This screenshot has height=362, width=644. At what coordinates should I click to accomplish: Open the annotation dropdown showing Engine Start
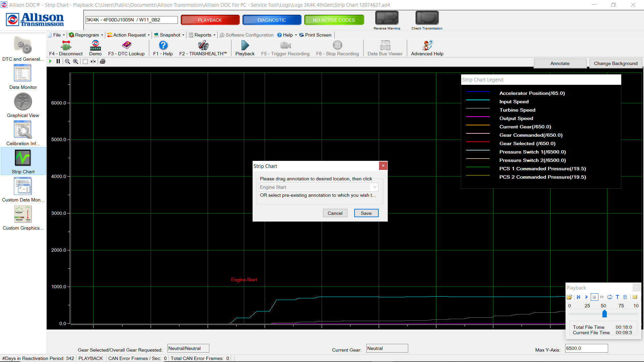tap(375, 187)
